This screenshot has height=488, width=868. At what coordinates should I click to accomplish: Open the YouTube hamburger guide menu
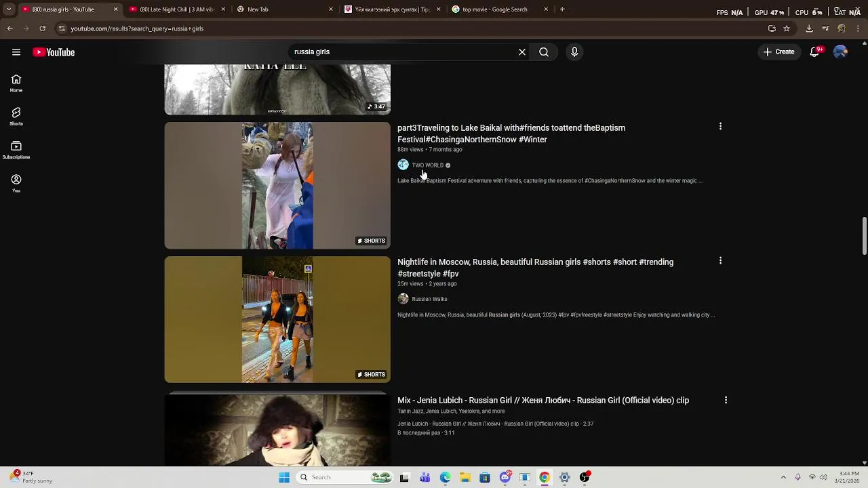coord(16,52)
